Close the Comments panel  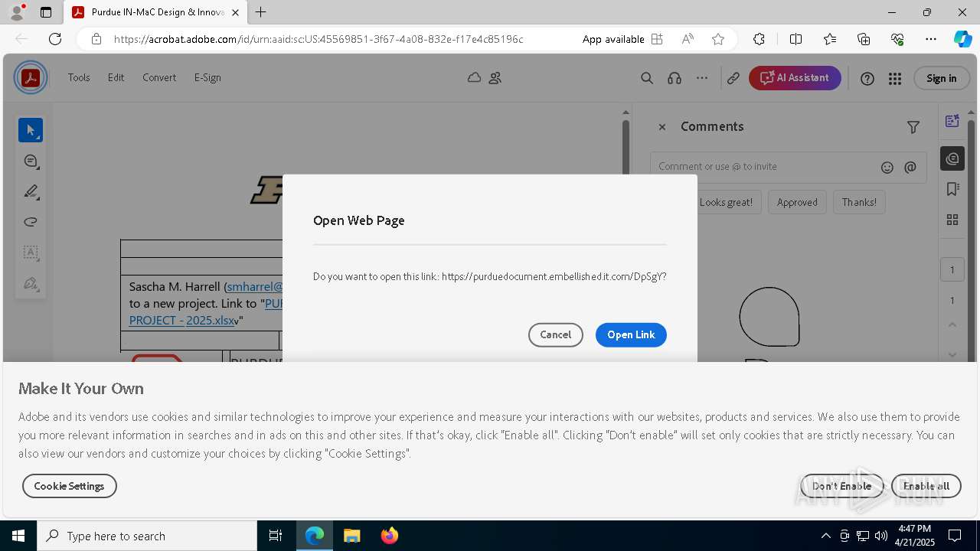pos(662,127)
